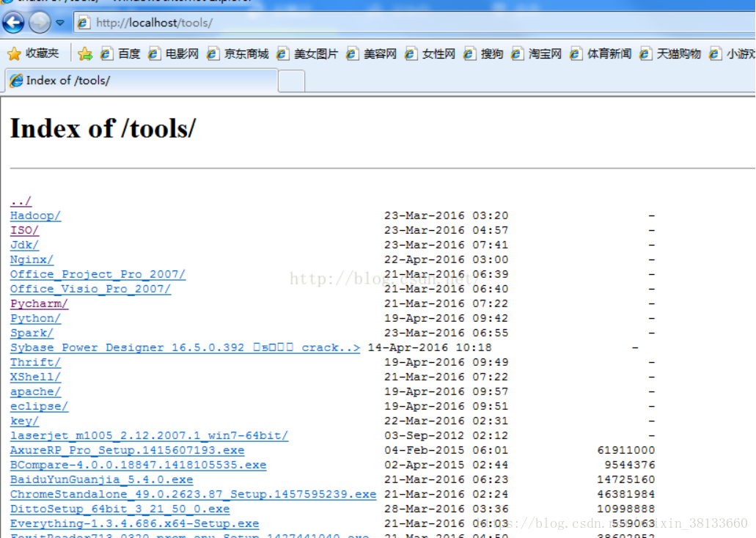The height and width of the screenshot is (538, 756).
Task: Go to parent directory ../ link
Action: (21, 201)
